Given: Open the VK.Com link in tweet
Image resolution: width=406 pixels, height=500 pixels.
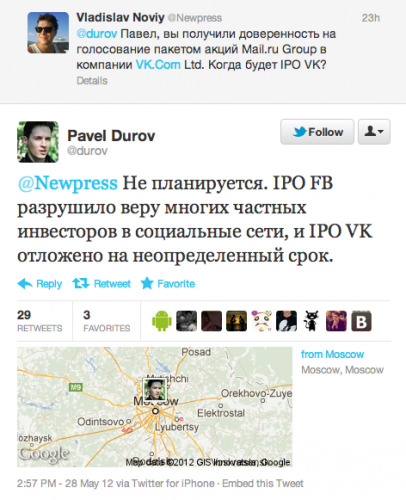Looking at the screenshot, I should pos(158,65).
